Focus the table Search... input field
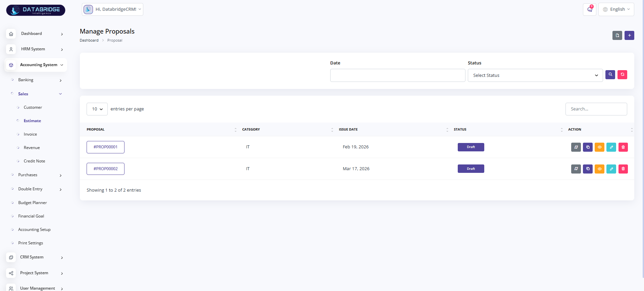This screenshot has height=291, width=644. 596,109
